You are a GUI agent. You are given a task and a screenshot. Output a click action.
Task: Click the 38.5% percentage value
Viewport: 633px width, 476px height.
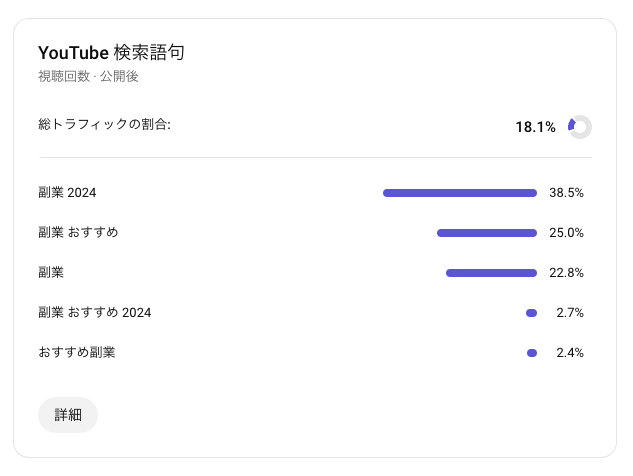pos(566,193)
